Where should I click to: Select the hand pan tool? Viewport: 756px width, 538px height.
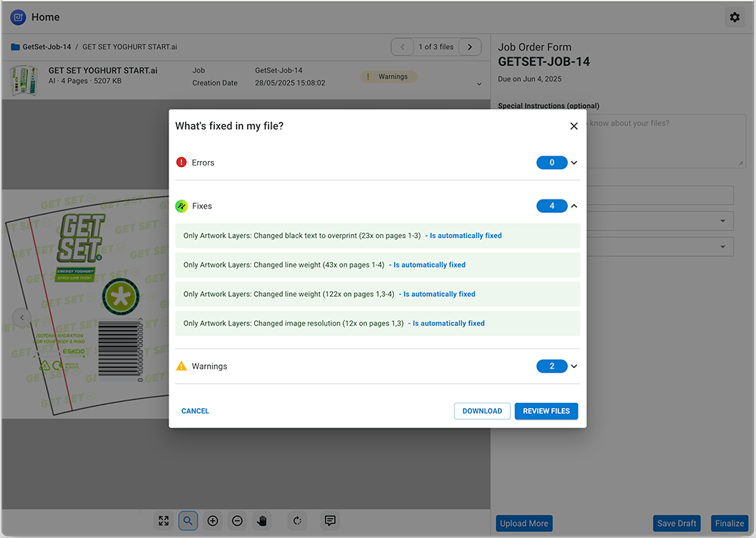click(262, 521)
